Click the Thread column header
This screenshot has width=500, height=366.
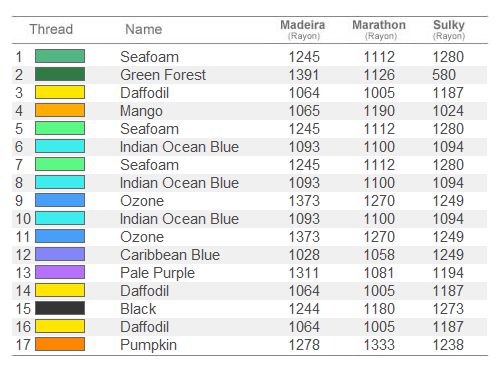coord(51,29)
